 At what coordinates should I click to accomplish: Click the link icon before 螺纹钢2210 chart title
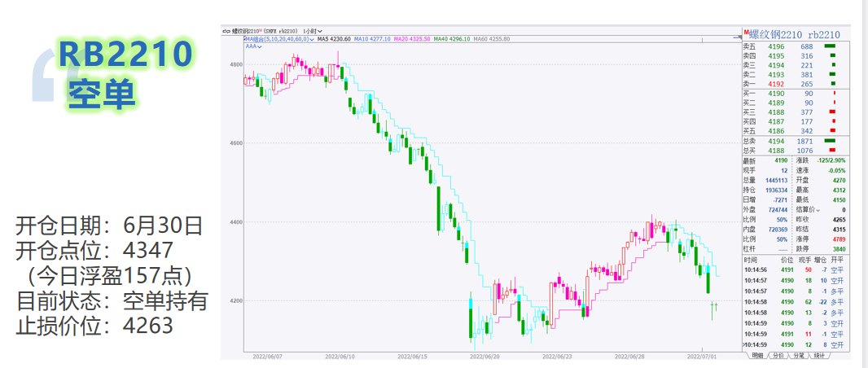(227, 31)
